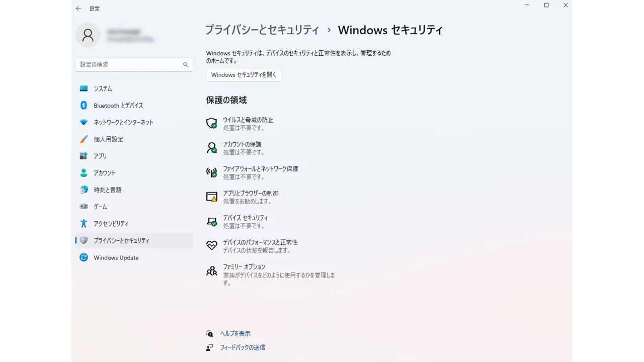Click the device performance heart icon

(x=212, y=246)
